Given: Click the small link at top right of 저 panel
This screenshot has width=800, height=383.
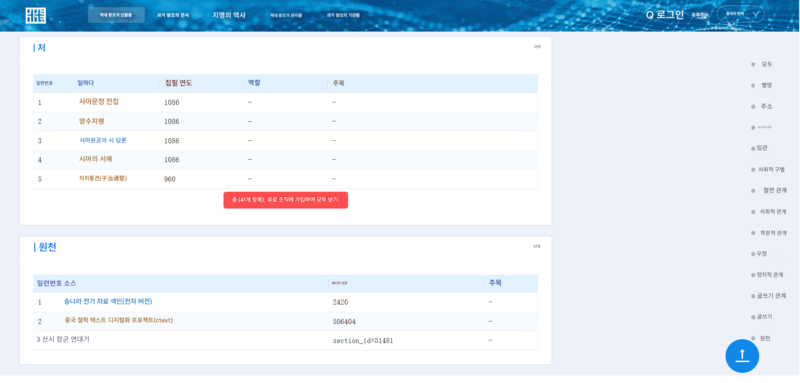Looking at the screenshot, I should (537, 47).
